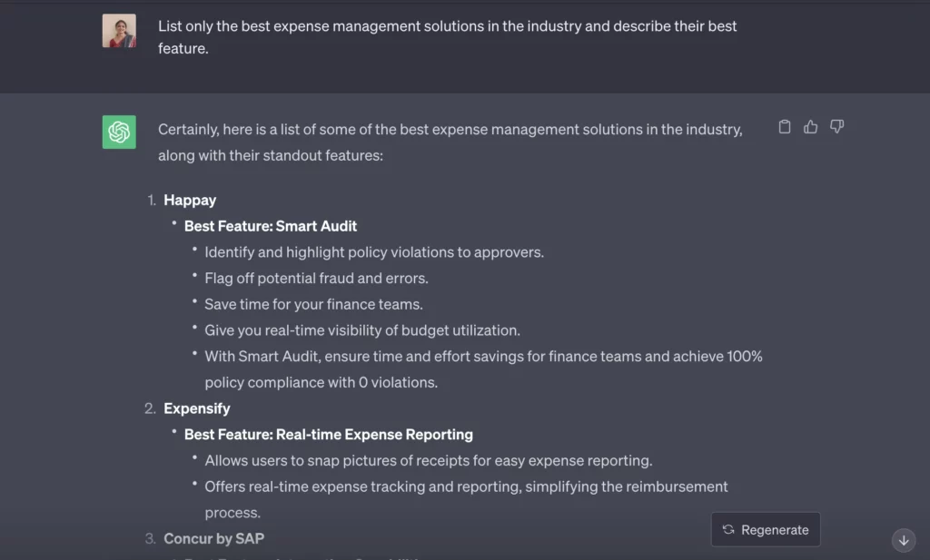Click the 'Identify and highlight policy violations' bullet
This screenshot has height=560, width=930.
[374, 252]
